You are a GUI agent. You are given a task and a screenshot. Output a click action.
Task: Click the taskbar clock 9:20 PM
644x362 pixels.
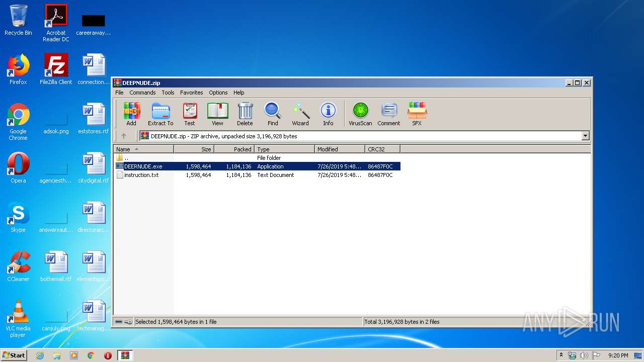click(x=618, y=355)
